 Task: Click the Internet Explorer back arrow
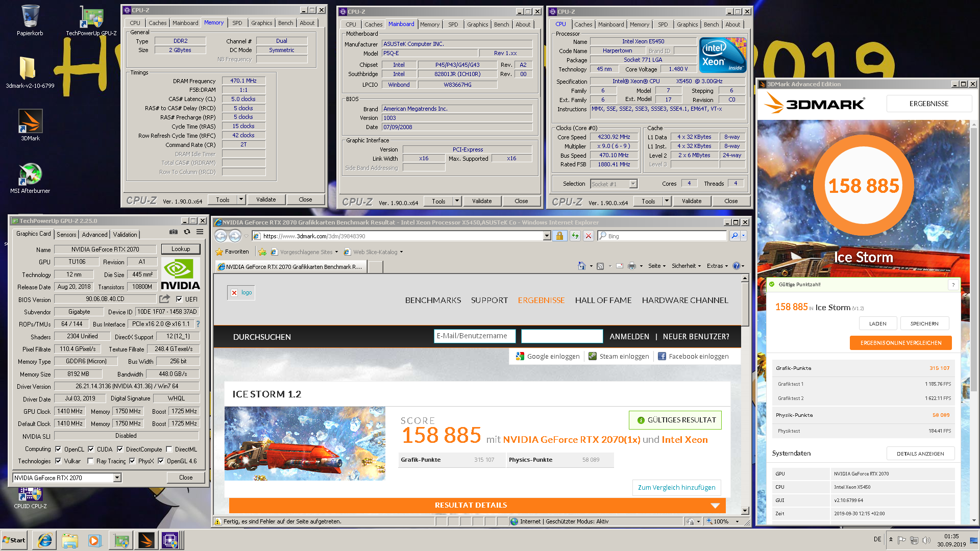(220, 236)
